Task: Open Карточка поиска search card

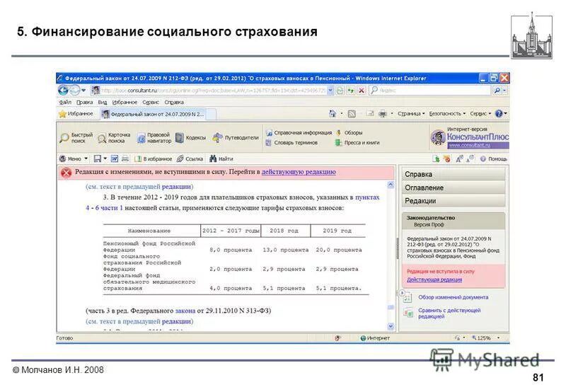Action: [114, 137]
